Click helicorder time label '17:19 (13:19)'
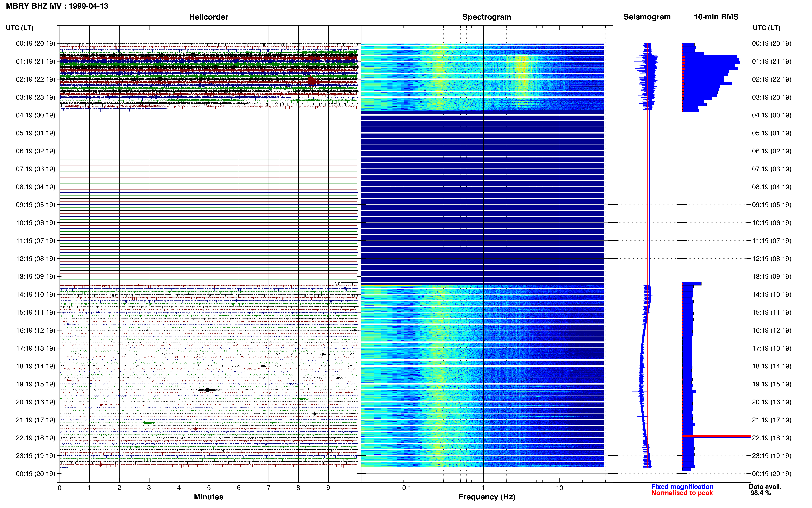The height and width of the screenshot is (508, 812). tap(35, 348)
